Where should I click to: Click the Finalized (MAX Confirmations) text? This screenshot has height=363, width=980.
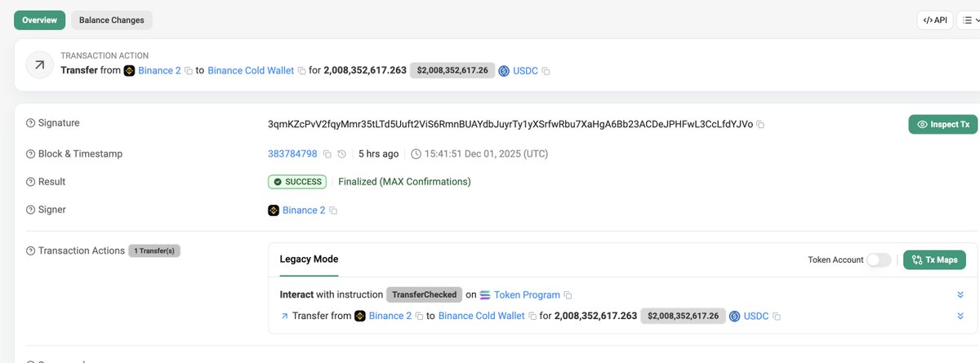(404, 182)
